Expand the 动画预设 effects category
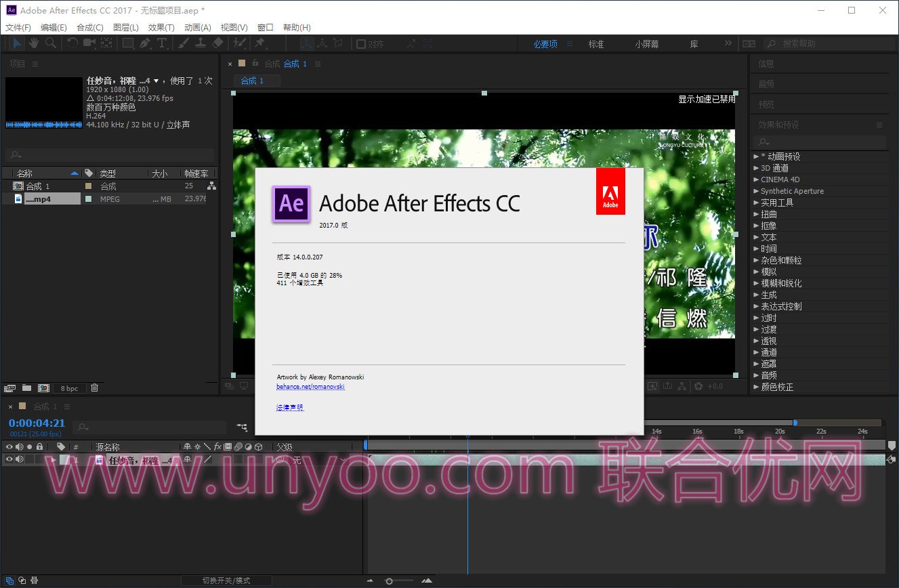This screenshot has width=899, height=588. (x=756, y=156)
